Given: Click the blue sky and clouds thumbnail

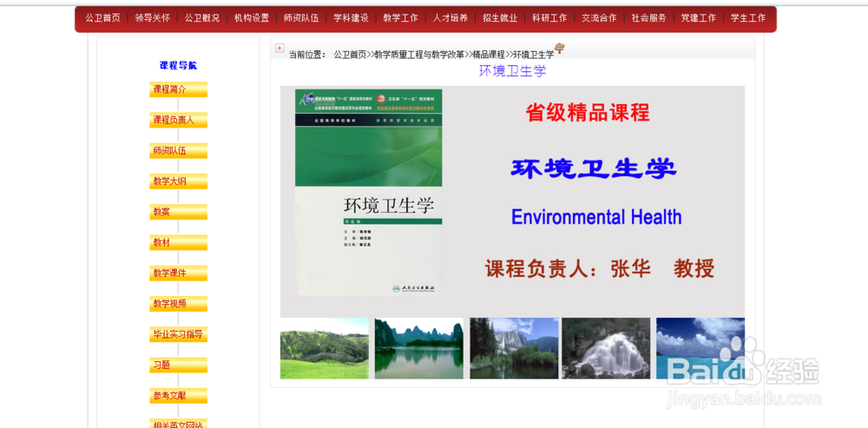Looking at the screenshot, I should 700,348.
